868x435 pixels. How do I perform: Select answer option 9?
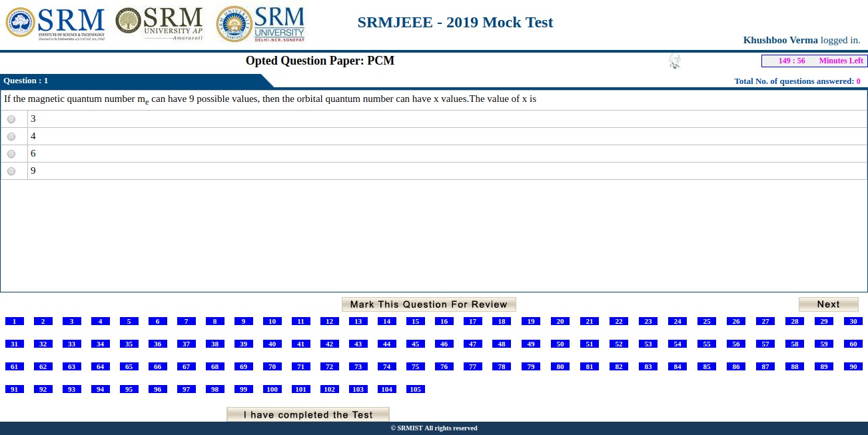tap(11, 171)
